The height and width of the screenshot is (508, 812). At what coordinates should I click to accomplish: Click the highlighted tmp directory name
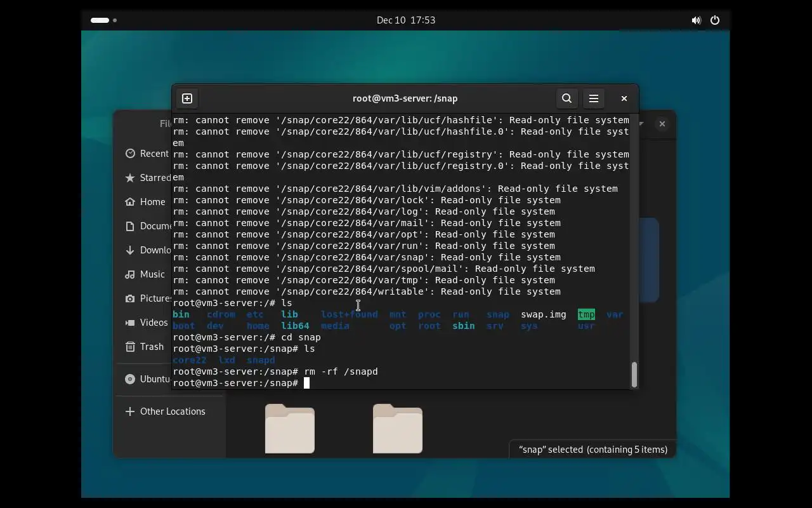(586, 314)
